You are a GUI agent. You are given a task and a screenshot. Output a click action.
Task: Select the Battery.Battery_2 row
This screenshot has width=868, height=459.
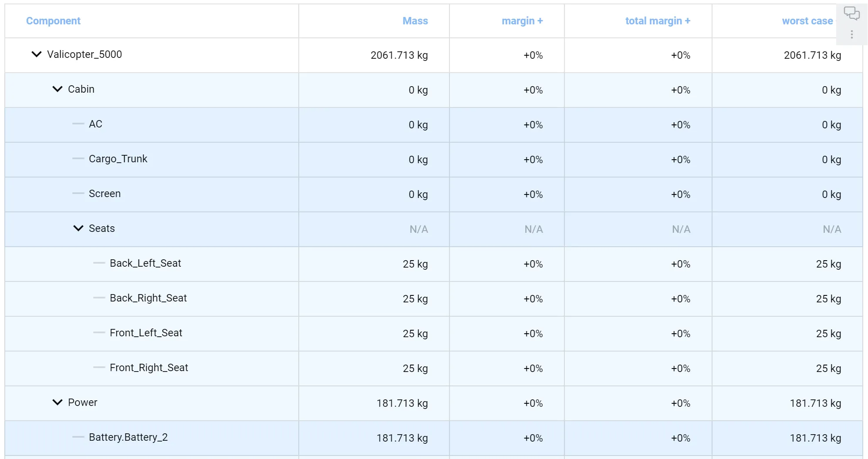click(x=128, y=437)
